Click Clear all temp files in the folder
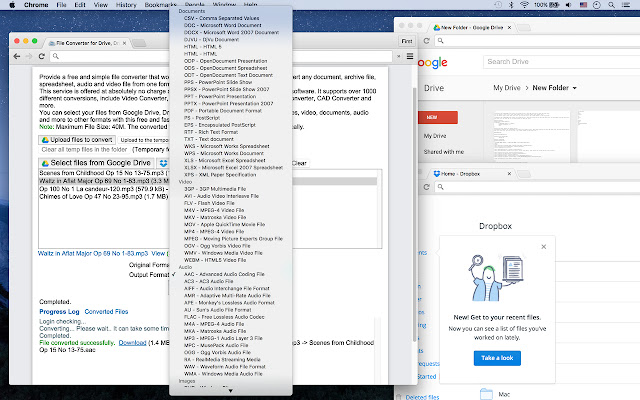This screenshot has height=400, width=640. (84, 150)
